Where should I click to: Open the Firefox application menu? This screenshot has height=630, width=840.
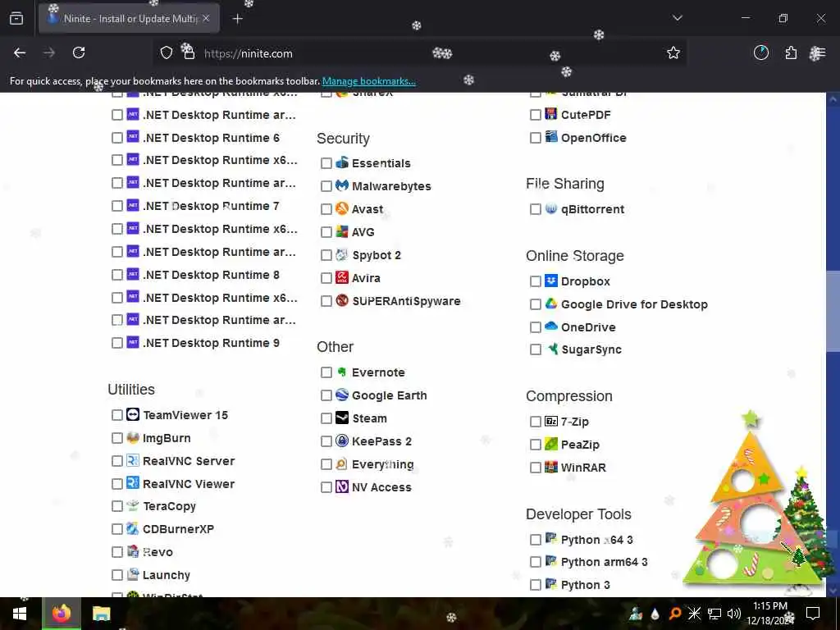tap(818, 52)
